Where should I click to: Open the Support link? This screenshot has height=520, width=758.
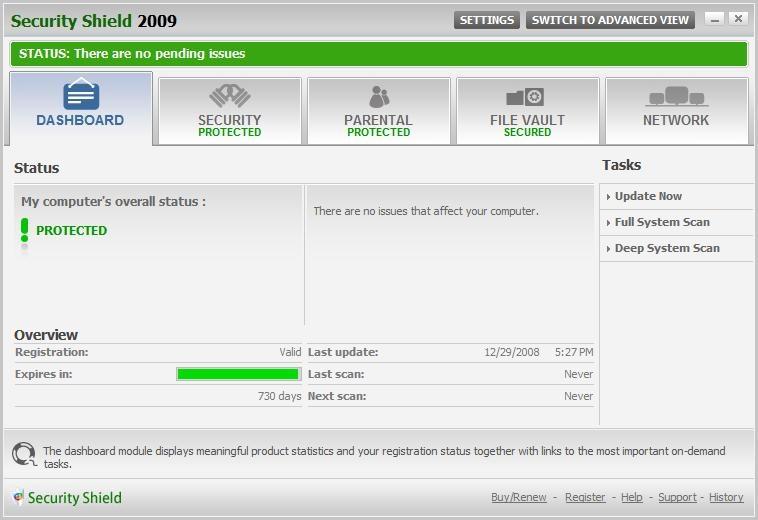[677, 497]
